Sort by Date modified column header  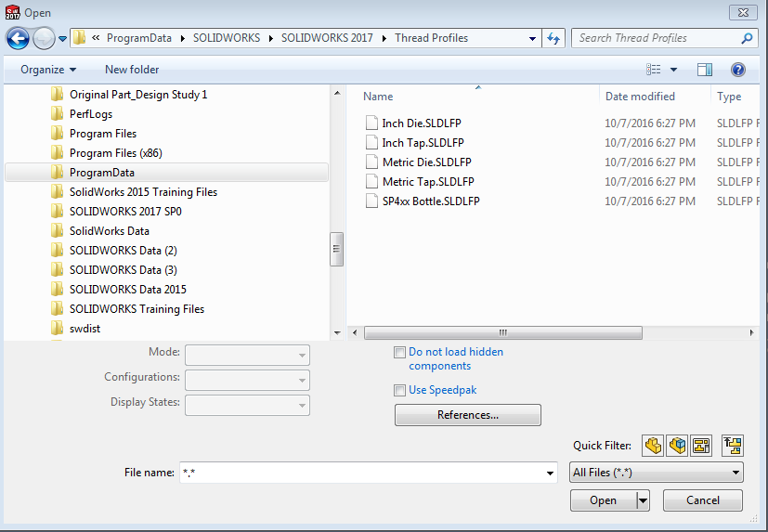tap(640, 97)
